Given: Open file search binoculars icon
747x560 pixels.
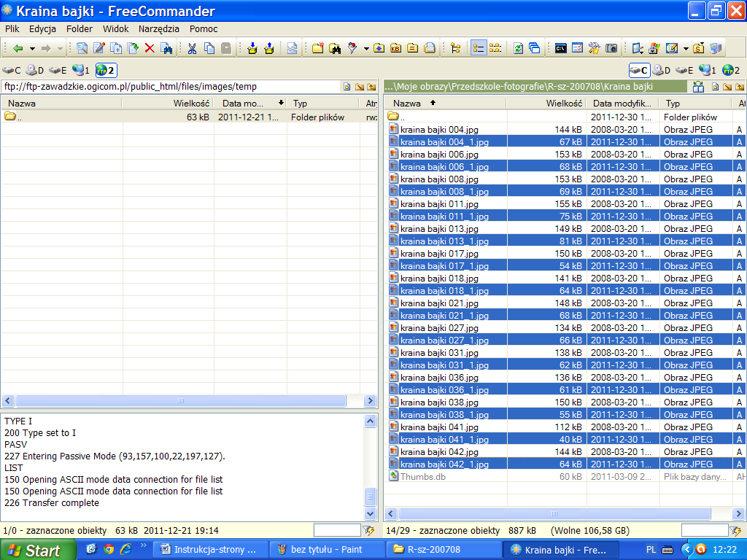Looking at the screenshot, I should click(x=335, y=48).
